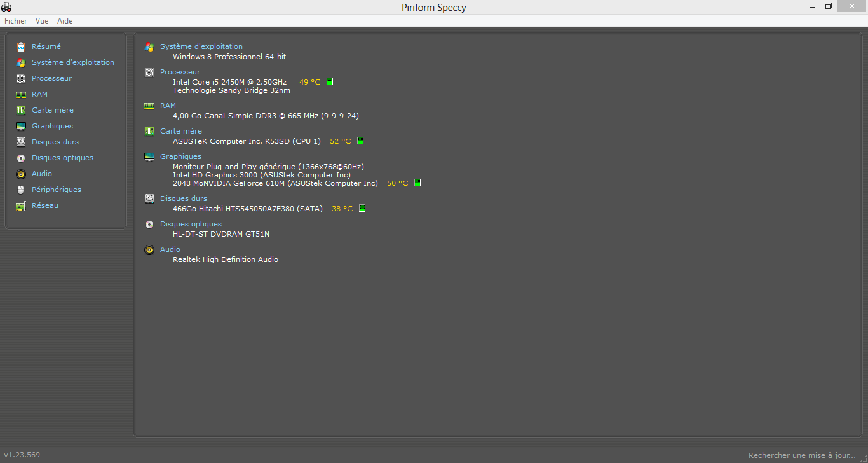Click the Périphériques mouse icon in sidebar
This screenshot has width=868, height=463.
click(x=21, y=190)
